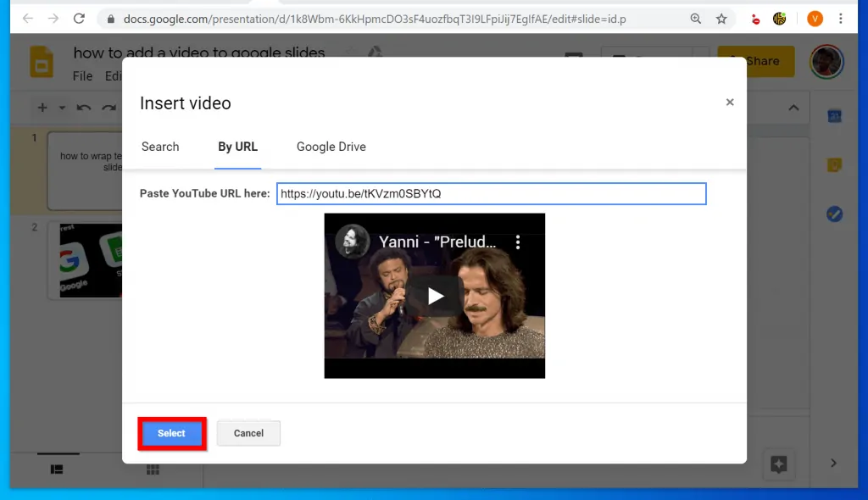868x500 pixels.
Task: Play the Yanni video preview
Action: tap(435, 296)
